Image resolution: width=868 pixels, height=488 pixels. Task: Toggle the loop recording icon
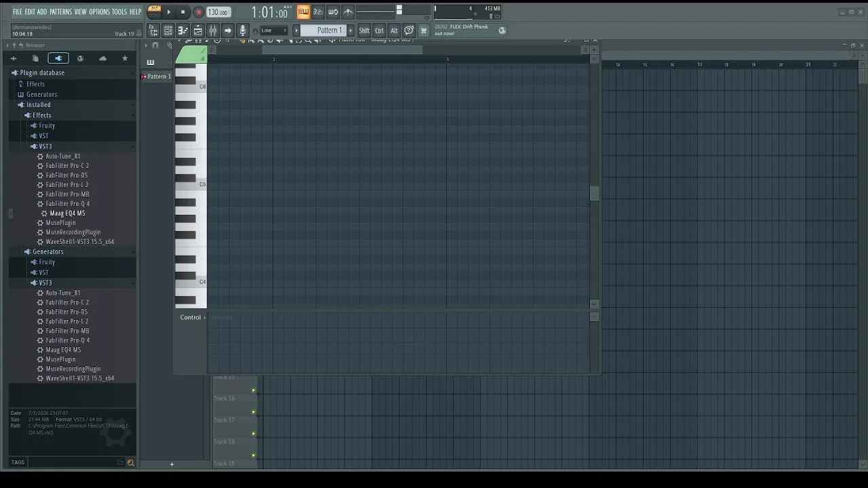coord(333,12)
